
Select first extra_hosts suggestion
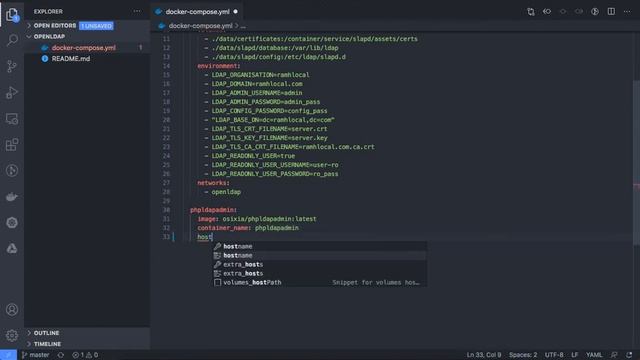[x=320, y=264]
